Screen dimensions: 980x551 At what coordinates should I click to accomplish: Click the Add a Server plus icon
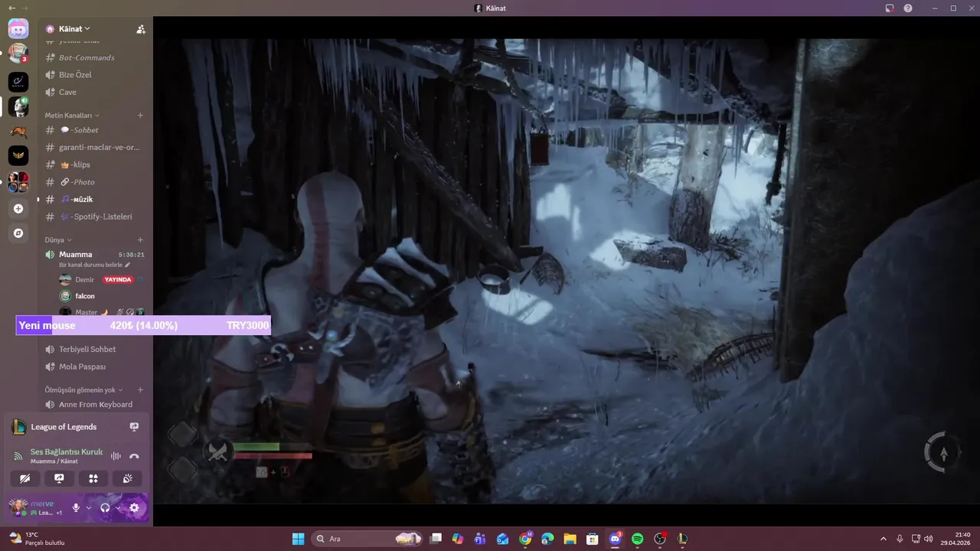[x=18, y=208]
